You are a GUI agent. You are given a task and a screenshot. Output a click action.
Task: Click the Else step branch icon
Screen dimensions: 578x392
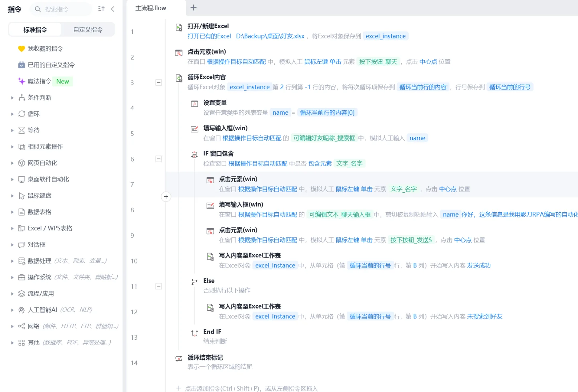click(194, 282)
